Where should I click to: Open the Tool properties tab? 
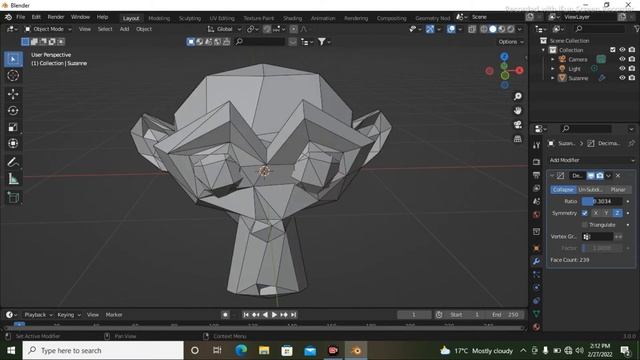[536, 145]
